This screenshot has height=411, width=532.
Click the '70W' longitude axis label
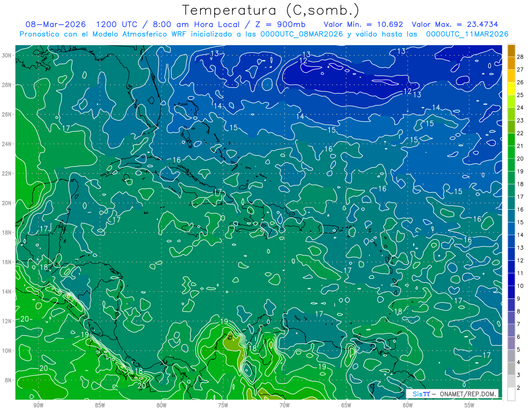[285, 405]
